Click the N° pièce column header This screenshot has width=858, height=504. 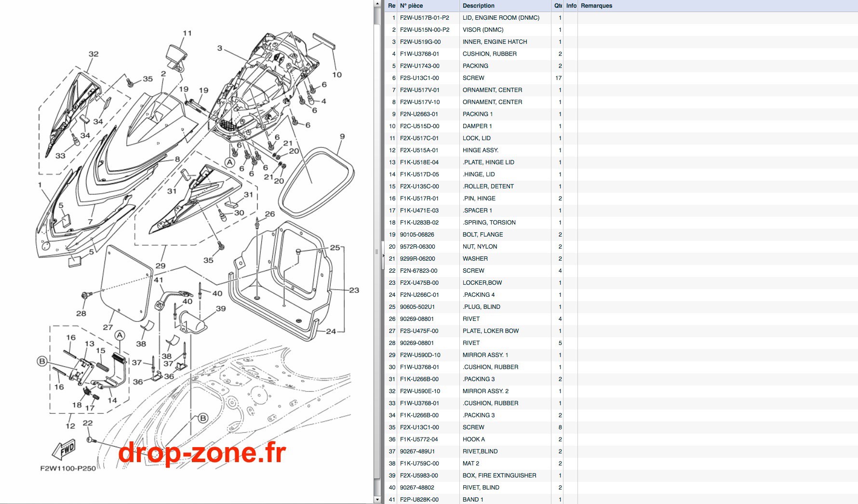(x=428, y=6)
